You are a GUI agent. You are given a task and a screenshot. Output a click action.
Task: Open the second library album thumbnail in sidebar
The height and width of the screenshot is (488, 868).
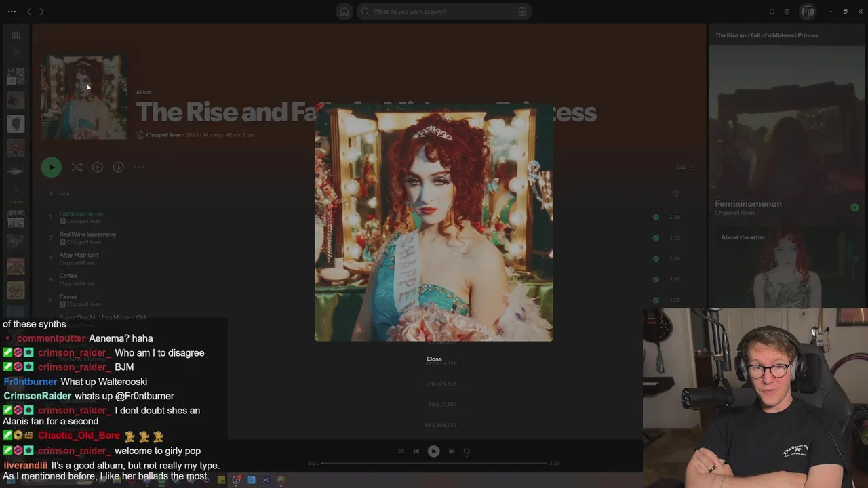(x=16, y=100)
